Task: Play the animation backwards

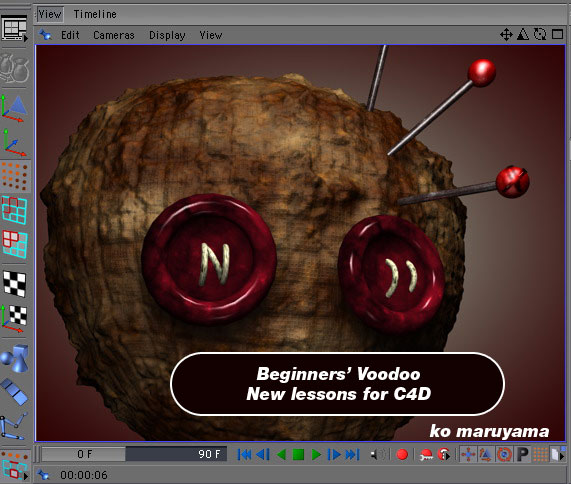Action: [281, 455]
